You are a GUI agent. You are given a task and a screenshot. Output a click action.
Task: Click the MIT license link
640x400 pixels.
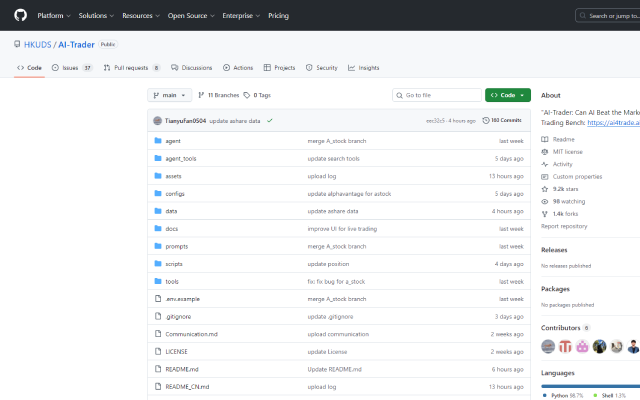pos(566,151)
